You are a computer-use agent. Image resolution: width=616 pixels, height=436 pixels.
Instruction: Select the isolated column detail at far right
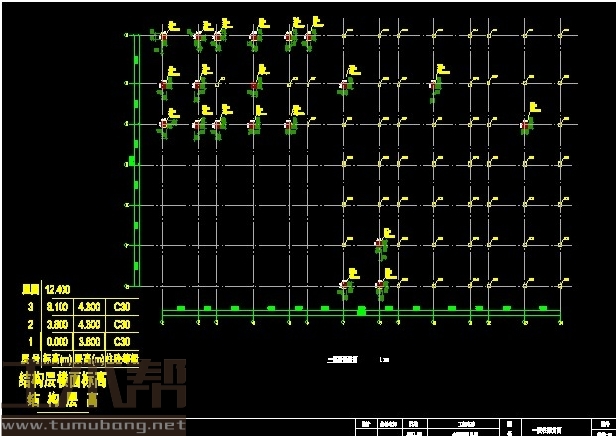tap(526, 125)
